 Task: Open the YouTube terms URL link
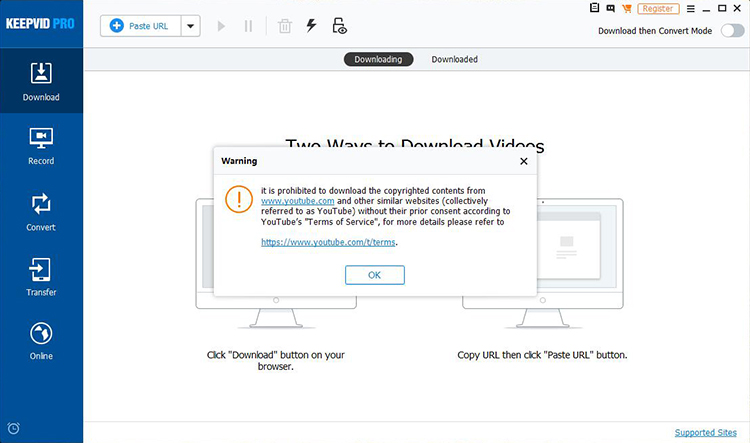pyautogui.click(x=328, y=242)
